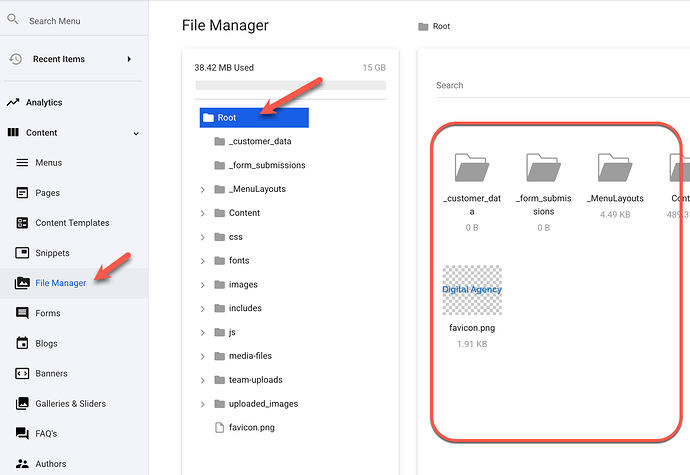Select the Root folder in tree
The image size is (690, 475).
254,118
